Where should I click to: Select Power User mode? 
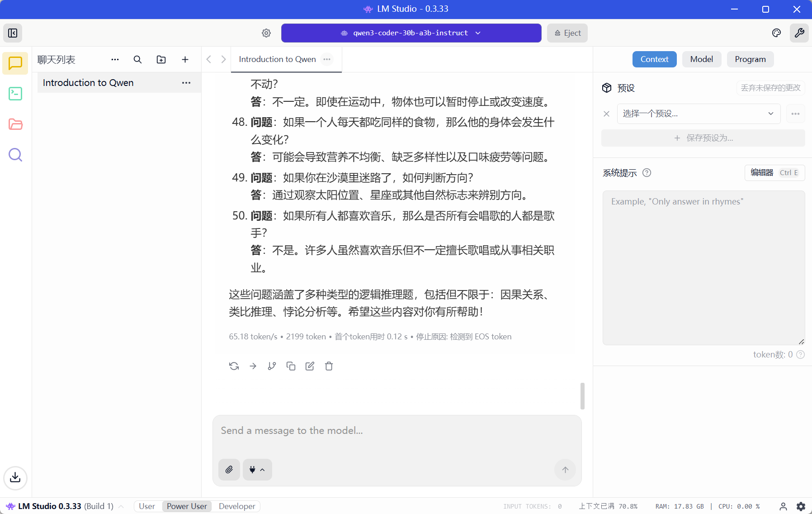[187, 506]
